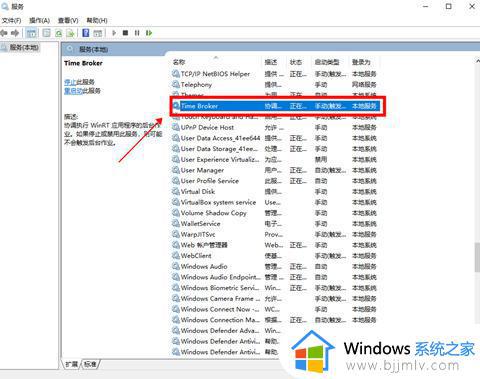
Task: Click the Refresh toolbar icon
Action: tap(59, 33)
